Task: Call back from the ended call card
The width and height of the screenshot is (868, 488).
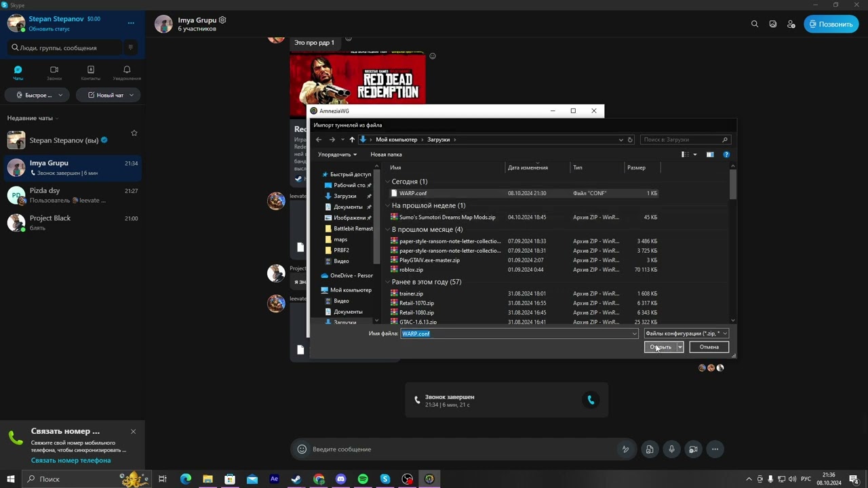Action: (x=591, y=400)
